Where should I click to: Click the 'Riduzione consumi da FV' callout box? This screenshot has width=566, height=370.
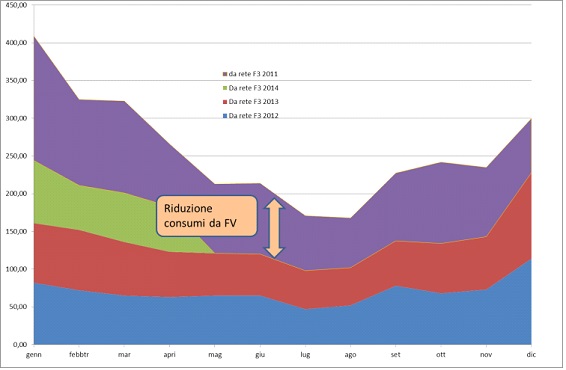pyautogui.click(x=207, y=216)
